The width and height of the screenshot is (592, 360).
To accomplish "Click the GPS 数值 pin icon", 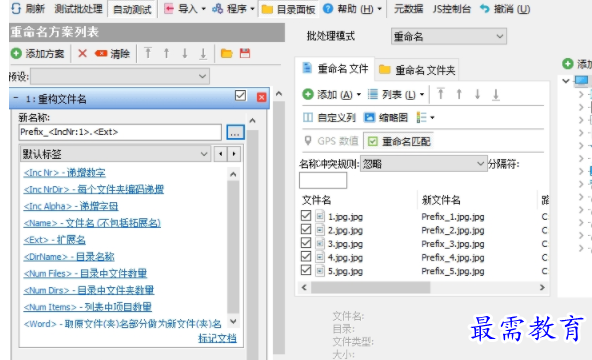I will tap(308, 141).
